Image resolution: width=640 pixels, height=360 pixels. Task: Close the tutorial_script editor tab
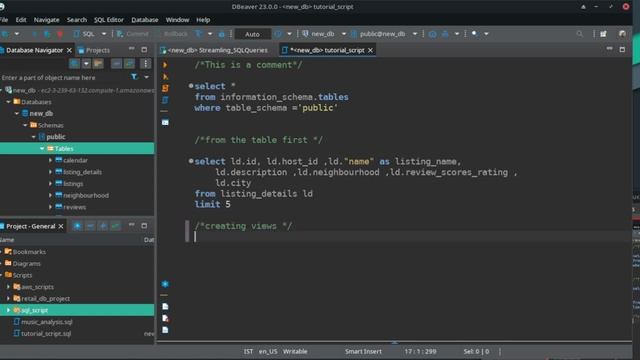[x=370, y=50]
